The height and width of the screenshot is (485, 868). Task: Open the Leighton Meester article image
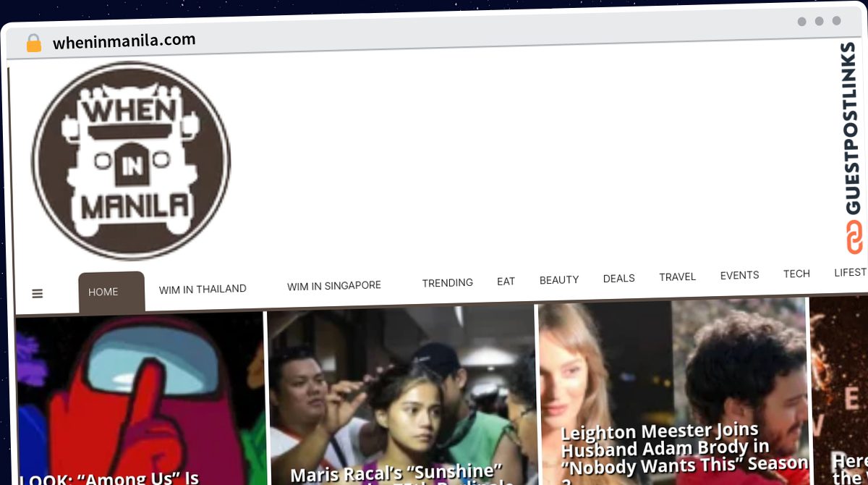[x=673, y=391]
